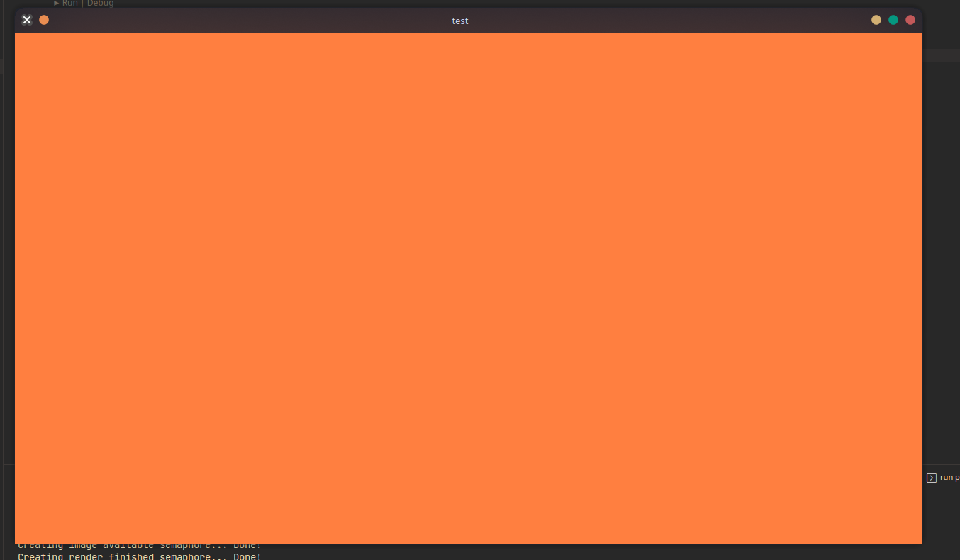Click the separator between Run and Debug
960x560 pixels.
(82, 3)
